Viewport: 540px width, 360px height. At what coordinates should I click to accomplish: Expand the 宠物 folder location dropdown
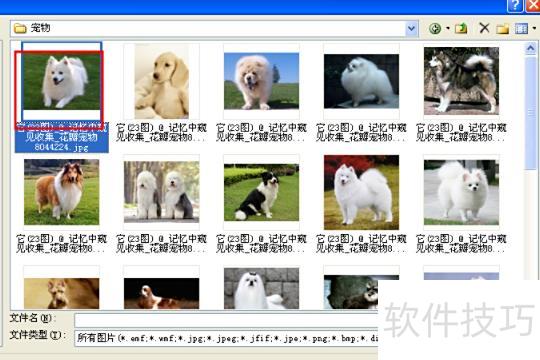pyautogui.click(x=411, y=29)
